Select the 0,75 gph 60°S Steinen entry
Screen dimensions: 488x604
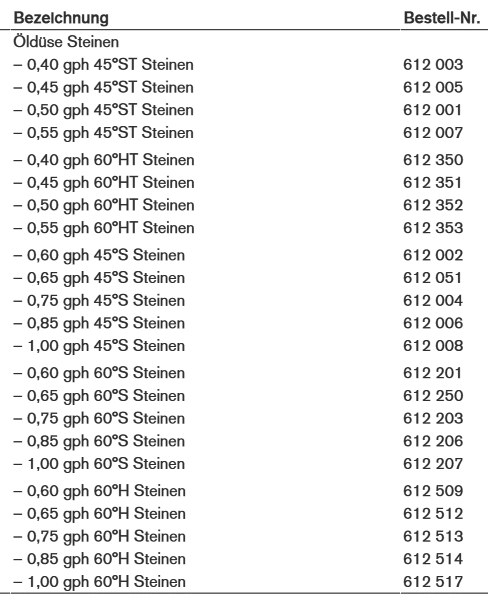[99, 419]
